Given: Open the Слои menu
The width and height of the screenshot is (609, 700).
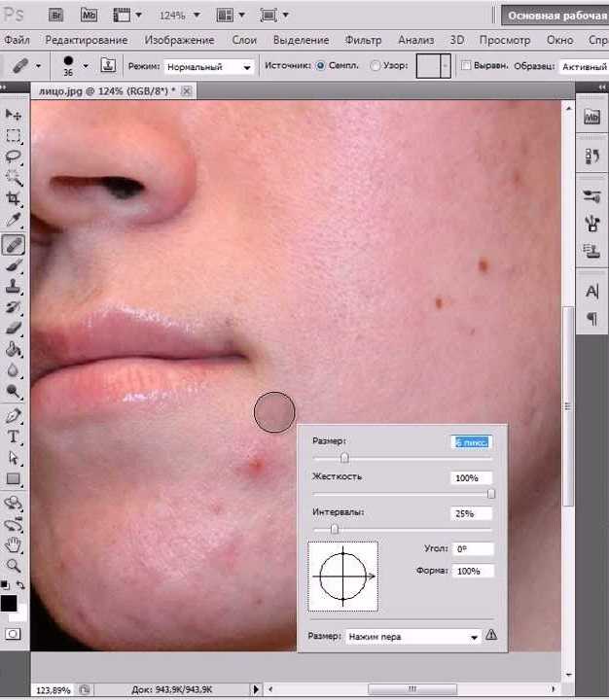Looking at the screenshot, I should tap(244, 40).
